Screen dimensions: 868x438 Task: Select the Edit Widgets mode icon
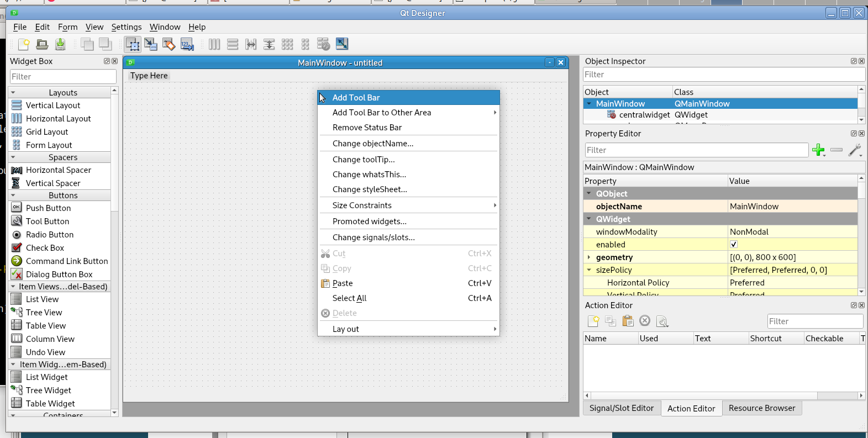133,44
